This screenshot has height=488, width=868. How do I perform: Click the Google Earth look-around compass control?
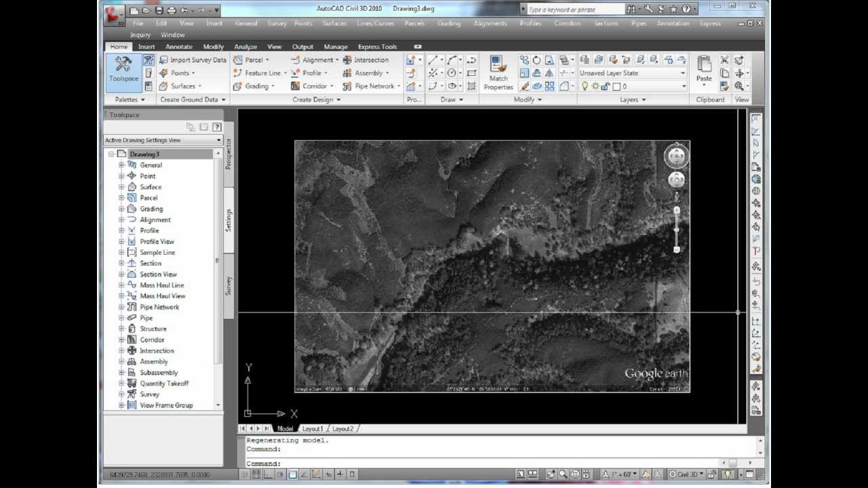click(x=676, y=157)
